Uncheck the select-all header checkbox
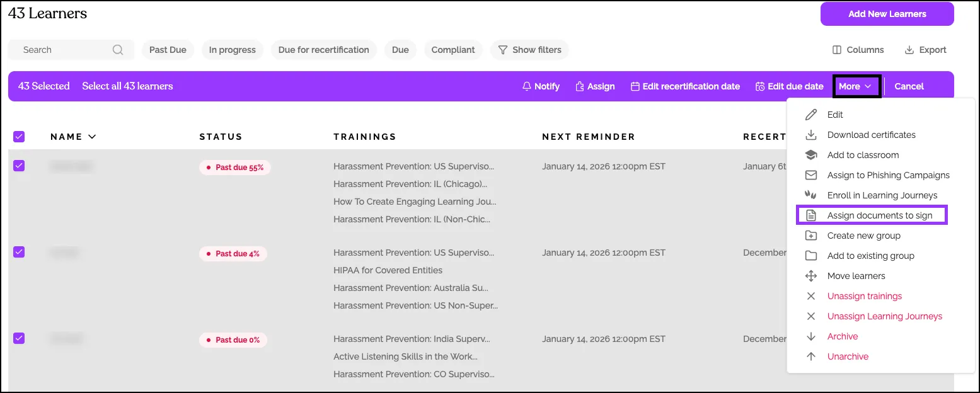The width and height of the screenshot is (980, 393). pyautogui.click(x=19, y=137)
